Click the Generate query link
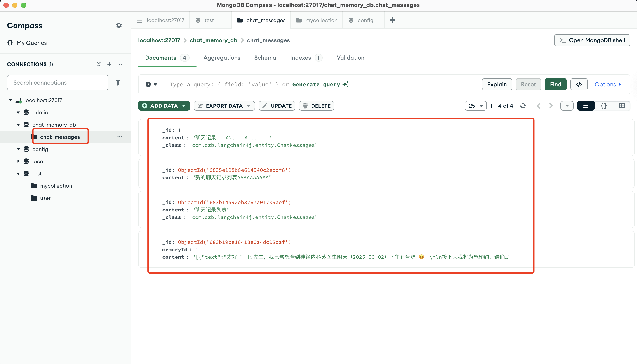Image resolution: width=637 pixels, height=364 pixels. coord(316,85)
